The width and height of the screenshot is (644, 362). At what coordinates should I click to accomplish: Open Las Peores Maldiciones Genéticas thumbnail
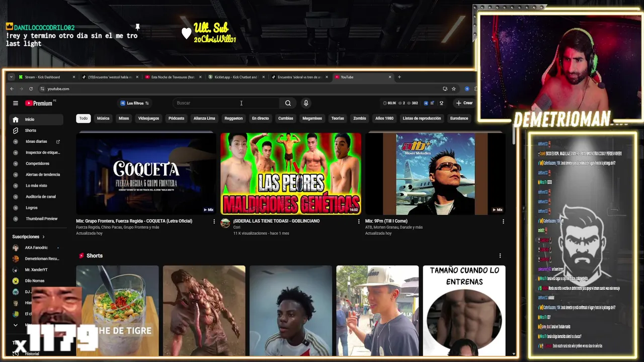coord(291,174)
